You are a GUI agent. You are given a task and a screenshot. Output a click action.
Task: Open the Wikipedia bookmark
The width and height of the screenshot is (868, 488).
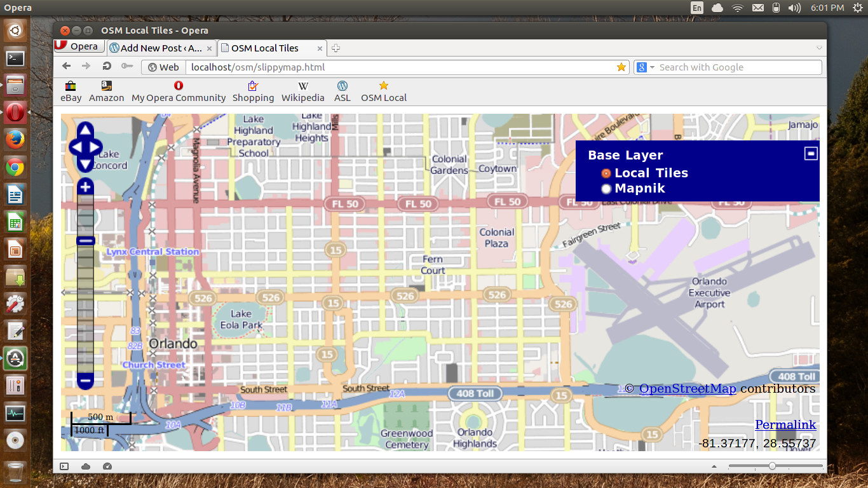click(303, 91)
